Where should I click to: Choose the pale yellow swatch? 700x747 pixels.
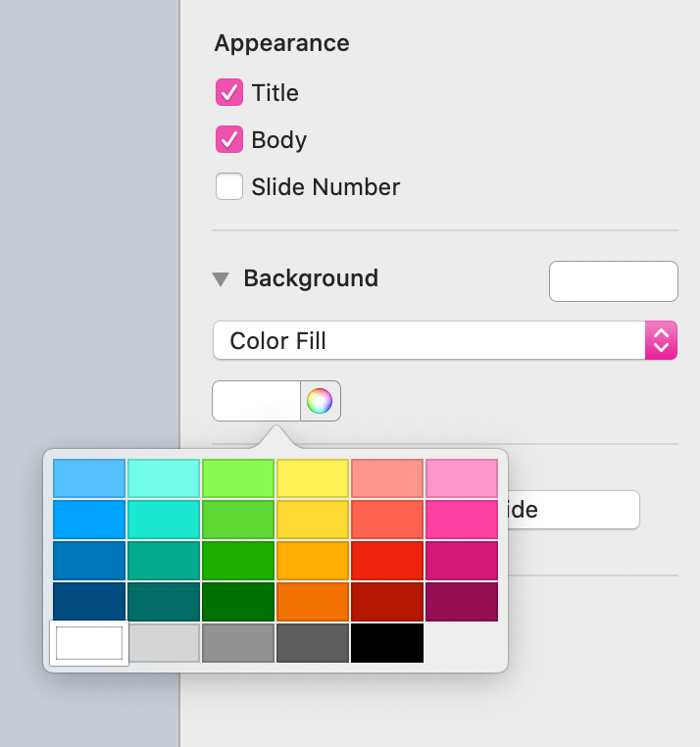tap(313, 478)
